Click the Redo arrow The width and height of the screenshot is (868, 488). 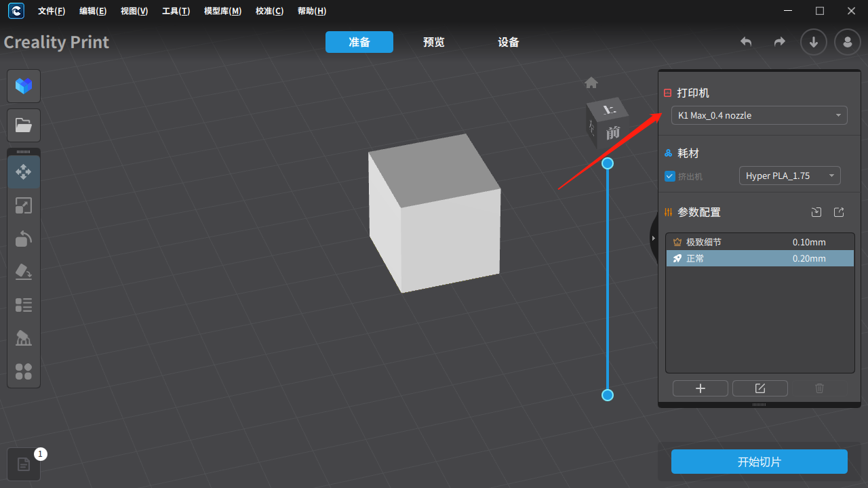pos(780,42)
